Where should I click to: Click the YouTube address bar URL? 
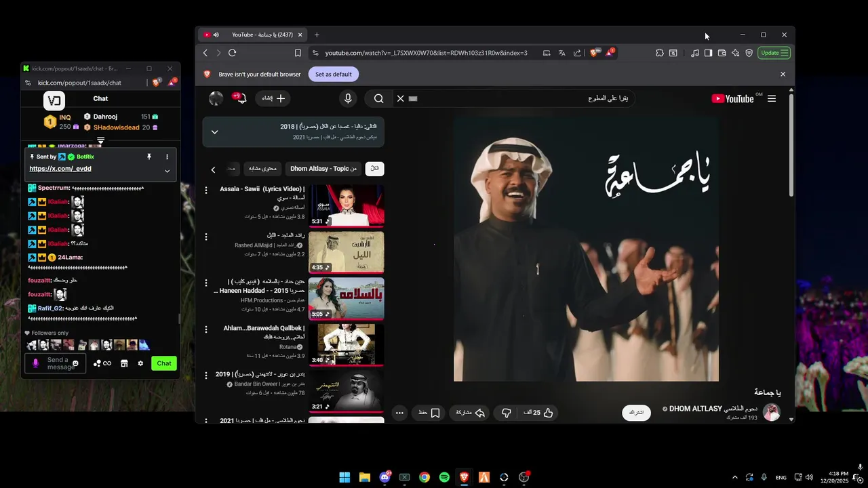coord(426,53)
